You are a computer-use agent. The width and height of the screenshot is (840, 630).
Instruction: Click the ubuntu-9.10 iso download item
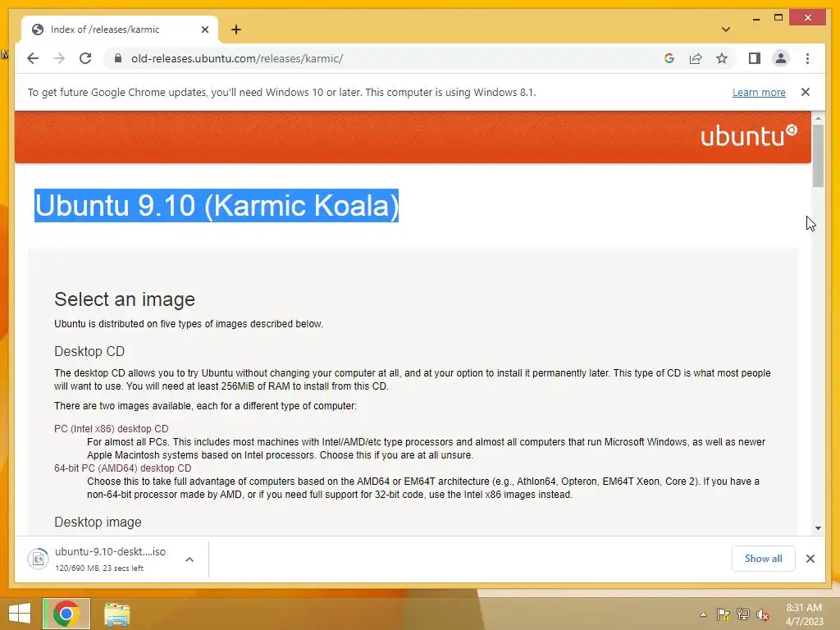[x=112, y=559]
